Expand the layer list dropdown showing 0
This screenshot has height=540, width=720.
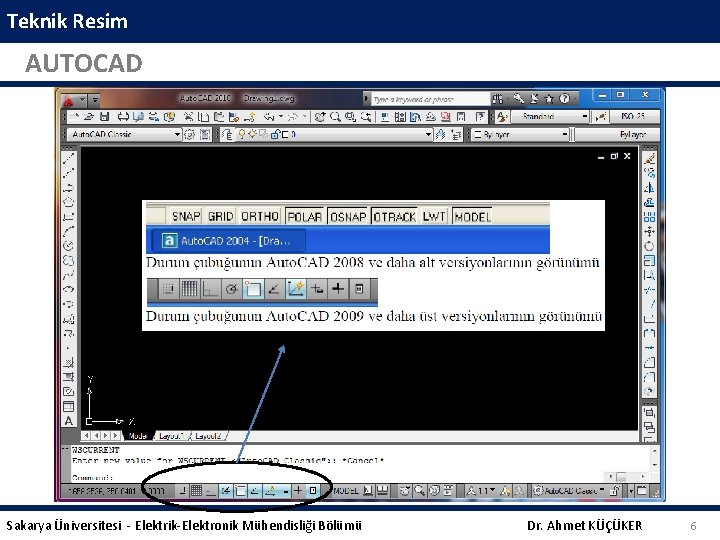(428, 135)
